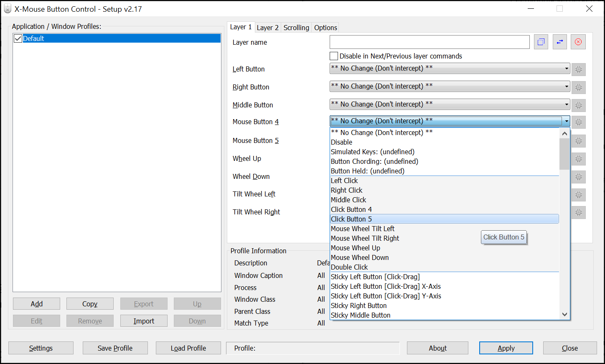Screen dimensions: 605x364
Task: Select Mouse Wheel Tilt Right option
Action: coord(445,238)
